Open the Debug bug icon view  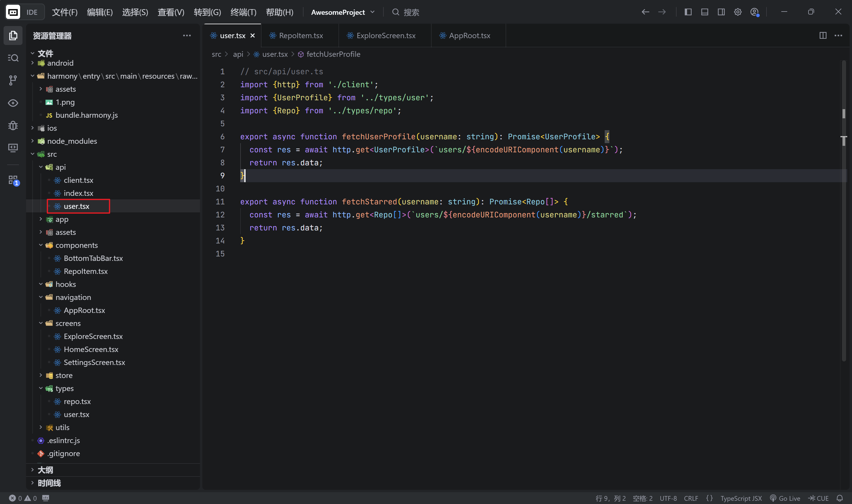[x=13, y=126]
